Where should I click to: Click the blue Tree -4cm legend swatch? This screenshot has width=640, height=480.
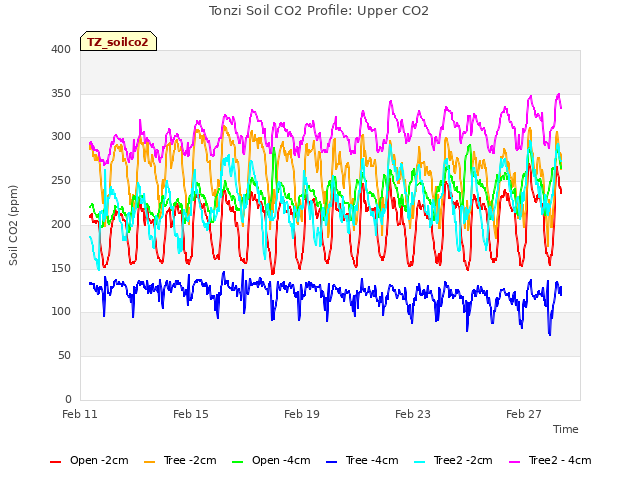pos(331,462)
